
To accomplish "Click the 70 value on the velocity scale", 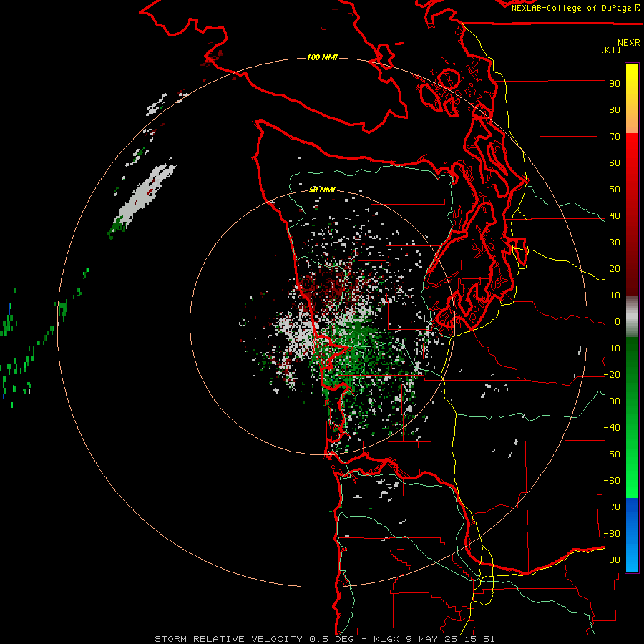I will click(615, 137).
